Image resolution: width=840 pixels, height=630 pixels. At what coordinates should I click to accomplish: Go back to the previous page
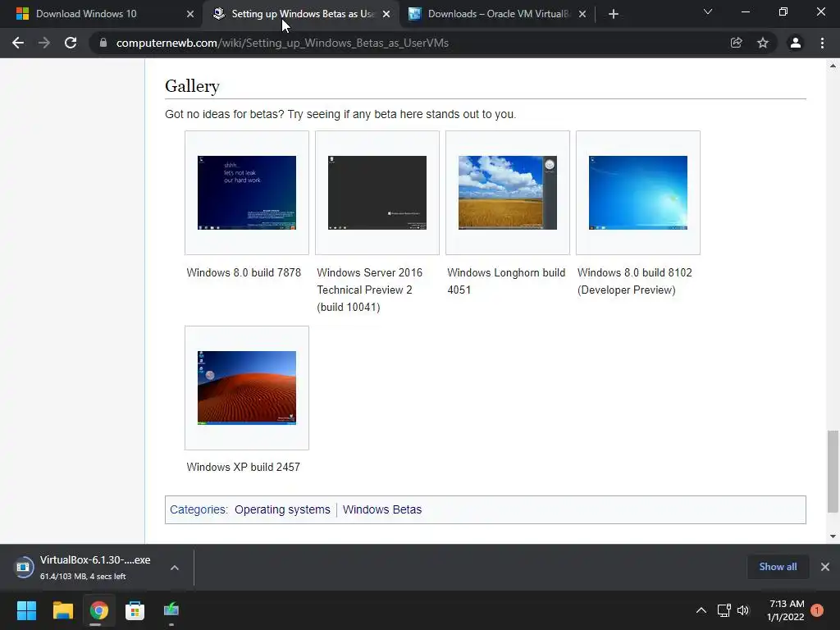[x=18, y=43]
